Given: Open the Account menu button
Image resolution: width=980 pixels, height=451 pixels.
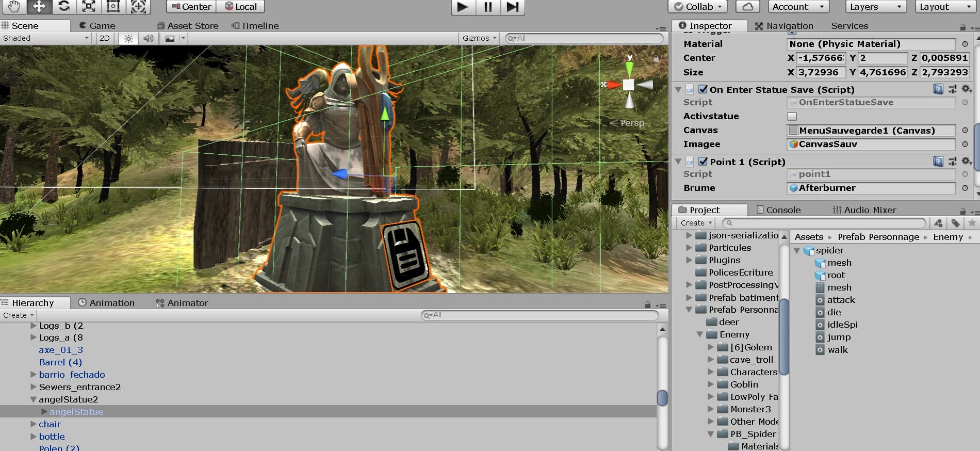Looking at the screenshot, I should tap(798, 7).
